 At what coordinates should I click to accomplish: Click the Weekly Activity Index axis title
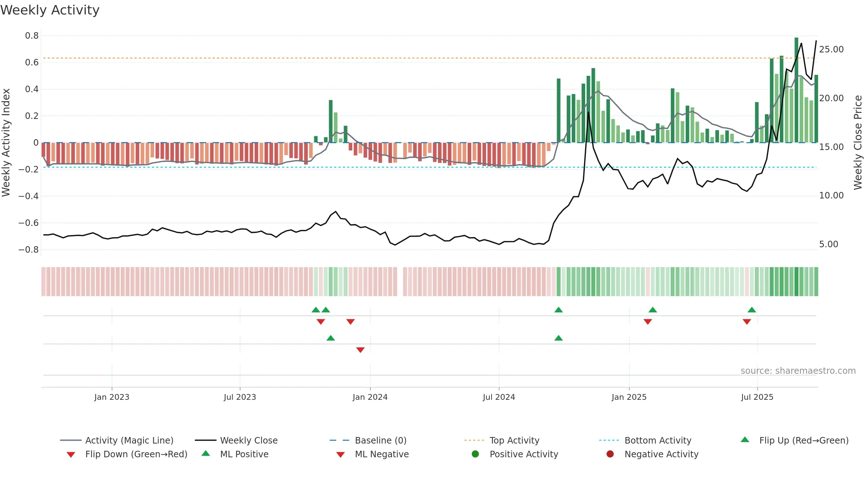(6, 142)
